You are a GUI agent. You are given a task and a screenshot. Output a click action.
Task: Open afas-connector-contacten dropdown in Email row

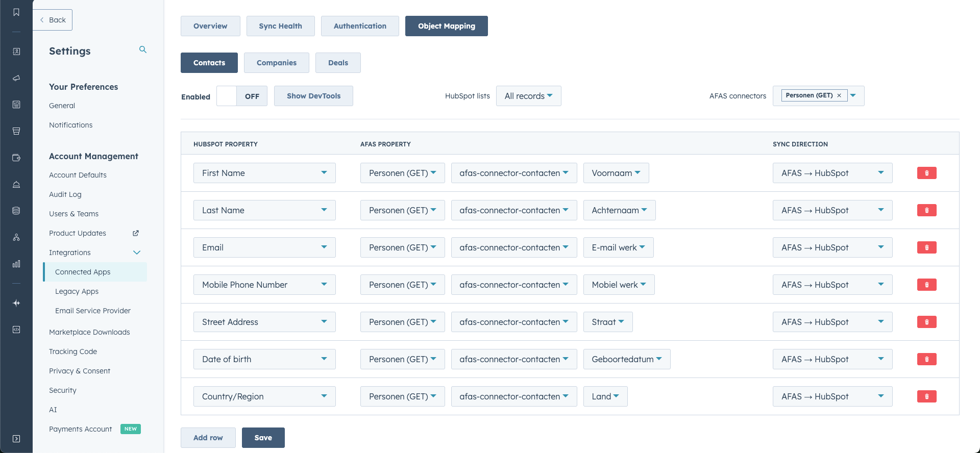[514, 247]
